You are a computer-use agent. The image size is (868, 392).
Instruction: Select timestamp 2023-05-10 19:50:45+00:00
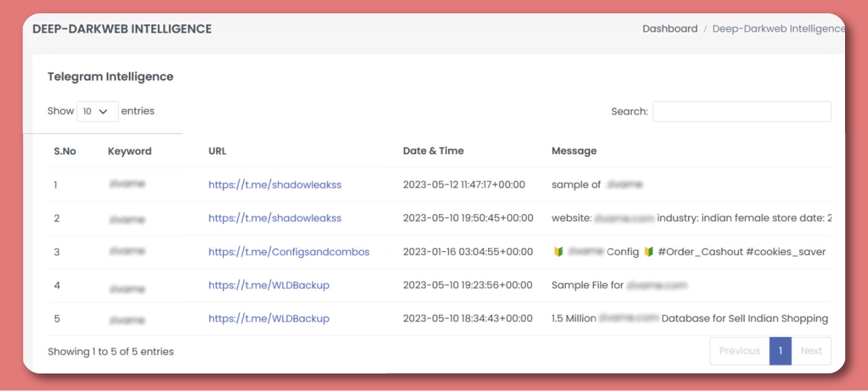click(x=468, y=218)
